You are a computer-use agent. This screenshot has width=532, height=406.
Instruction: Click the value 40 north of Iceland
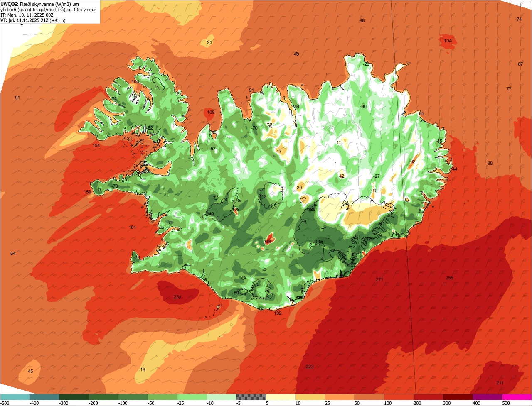(x=296, y=54)
